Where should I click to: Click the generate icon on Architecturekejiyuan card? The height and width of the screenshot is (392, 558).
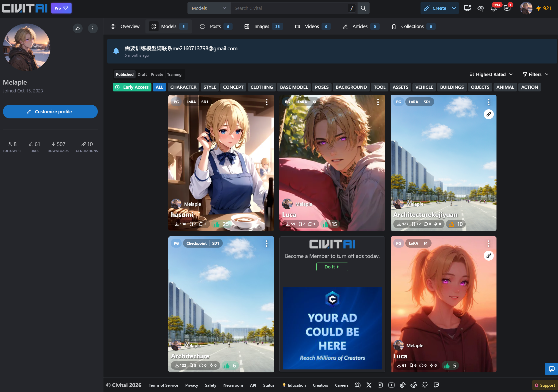489,114
